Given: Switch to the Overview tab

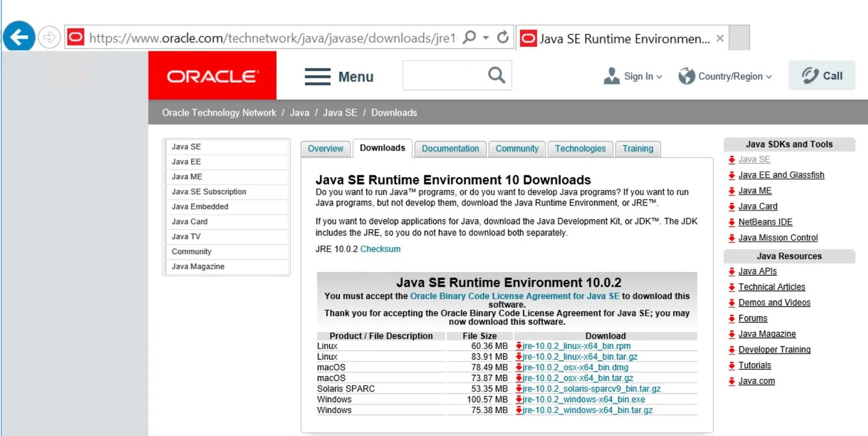Looking at the screenshot, I should click(x=325, y=149).
